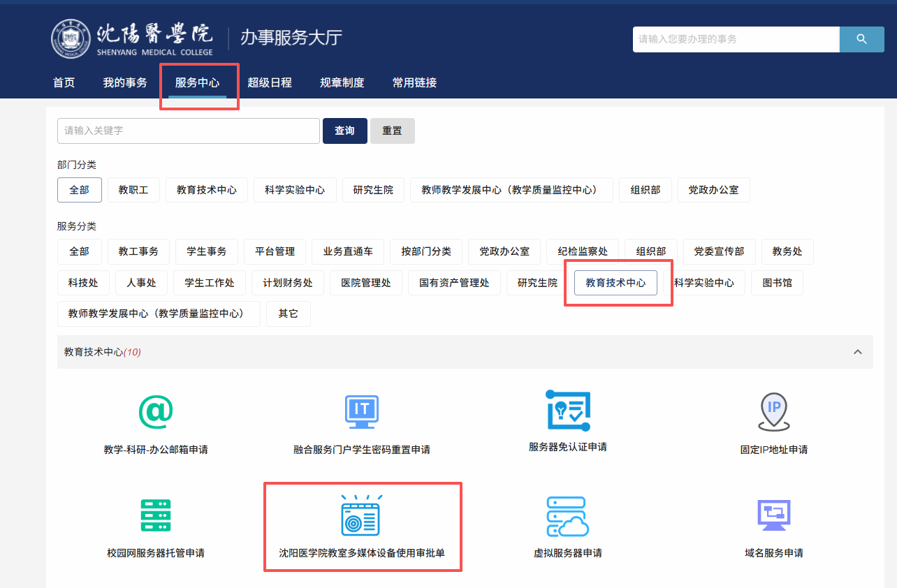Open the 固定IP地址申请 text link
Screen dimensions: 897x588
point(774,450)
